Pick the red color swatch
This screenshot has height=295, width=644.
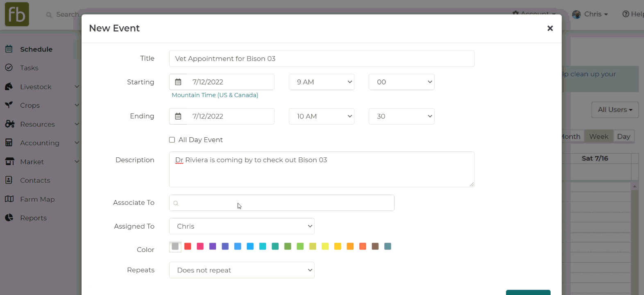[188, 246]
